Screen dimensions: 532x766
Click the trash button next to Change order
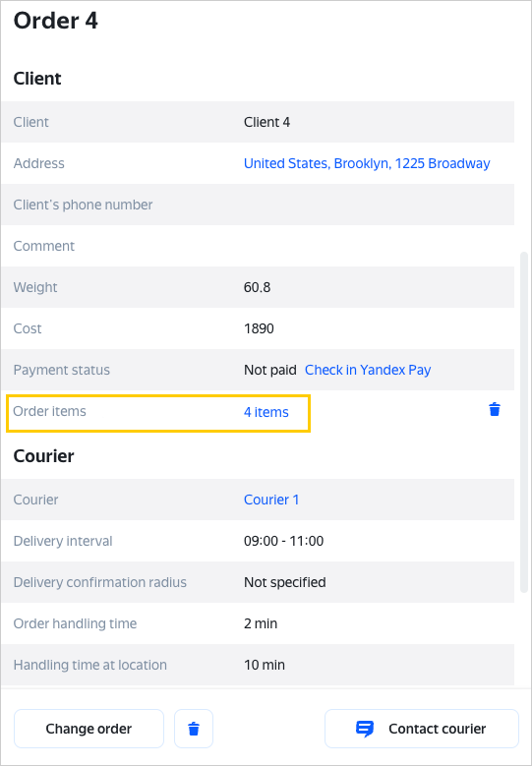tap(194, 729)
